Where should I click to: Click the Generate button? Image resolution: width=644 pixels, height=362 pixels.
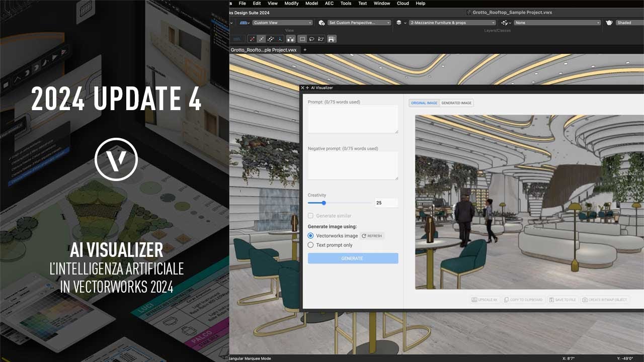353,258
